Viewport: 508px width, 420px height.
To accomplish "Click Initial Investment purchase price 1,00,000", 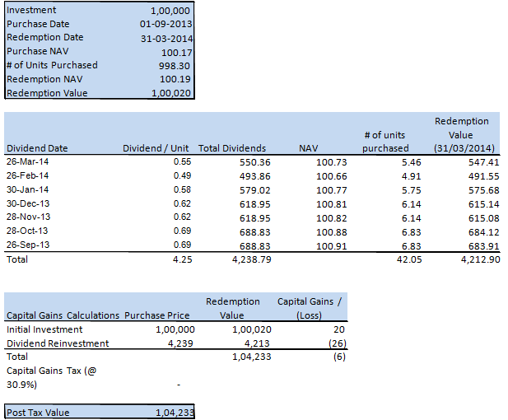I will coord(175,329).
